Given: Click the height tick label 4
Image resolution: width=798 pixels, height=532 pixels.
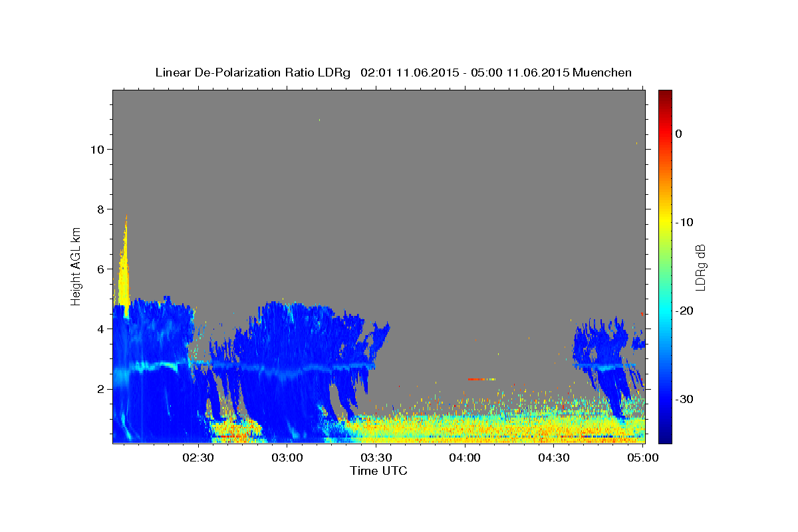Looking at the screenshot, I should point(100,329).
